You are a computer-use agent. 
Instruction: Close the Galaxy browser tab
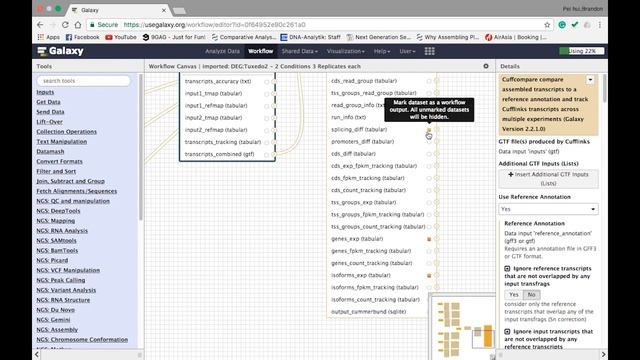click(164, 10)
